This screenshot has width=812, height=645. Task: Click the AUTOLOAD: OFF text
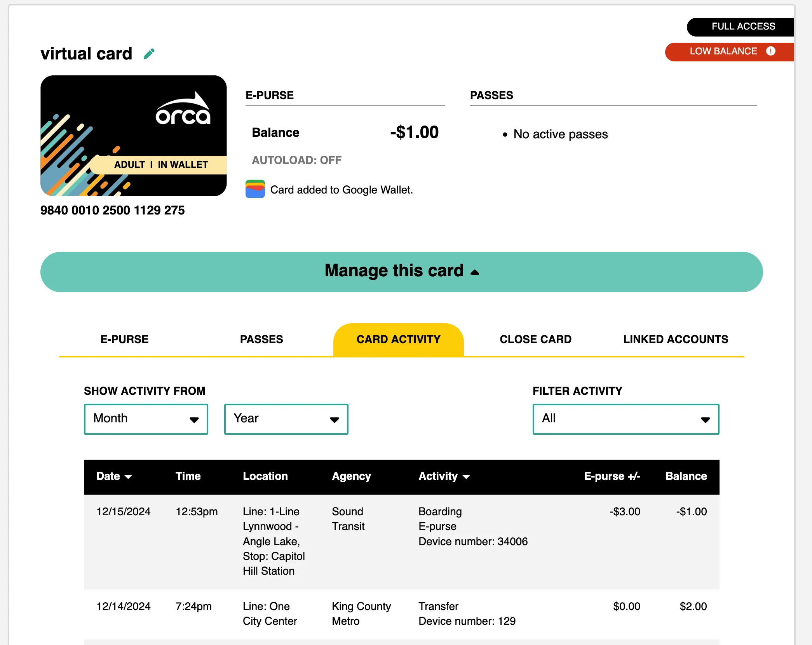click(297, 160)
